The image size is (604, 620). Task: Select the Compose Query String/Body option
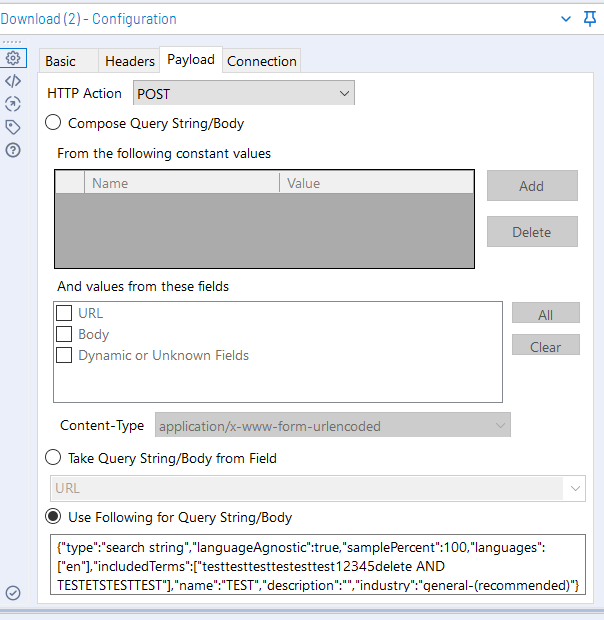(54, 124)
